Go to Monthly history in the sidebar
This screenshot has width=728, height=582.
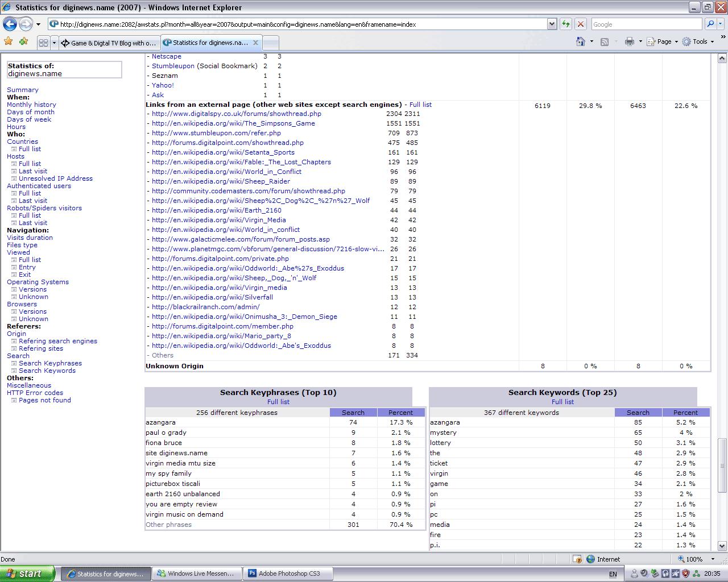pos(31,105)
